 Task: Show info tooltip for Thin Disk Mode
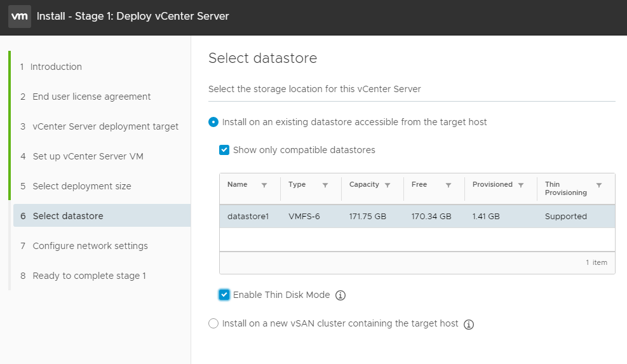(x=340, y=295)
